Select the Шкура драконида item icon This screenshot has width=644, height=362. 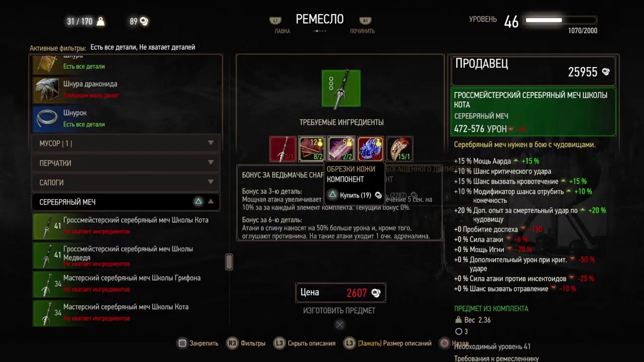(47, 89)
